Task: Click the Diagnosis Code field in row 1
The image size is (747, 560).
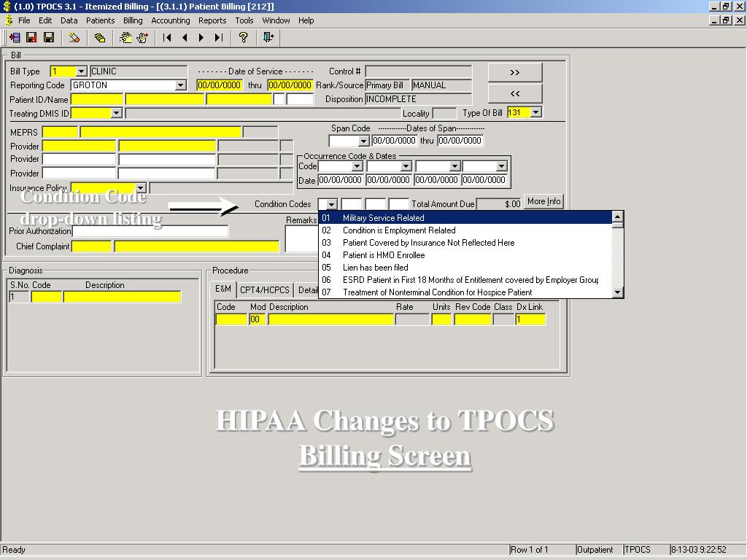Action: tap(46, 297)
